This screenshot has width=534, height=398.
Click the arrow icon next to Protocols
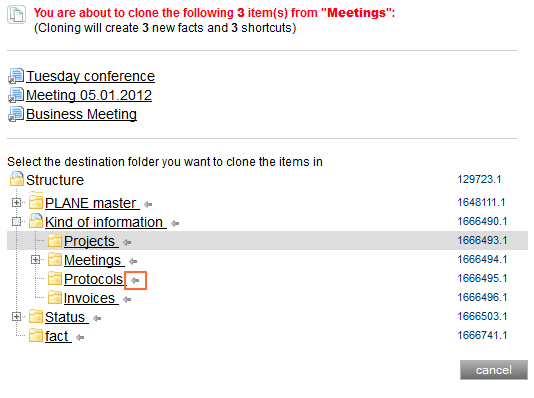click(x=135, y=280)
